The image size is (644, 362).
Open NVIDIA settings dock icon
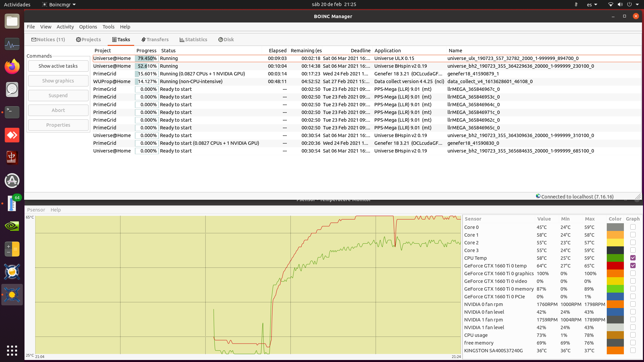pos(12,226)
